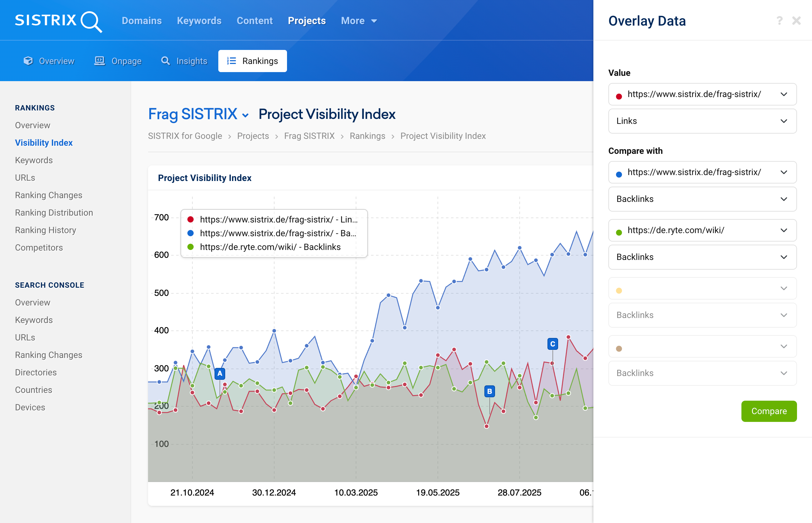Open the More menu in top navigation
Image resolution: width=812 pixels, height=523 pixels.
point(359,21)
